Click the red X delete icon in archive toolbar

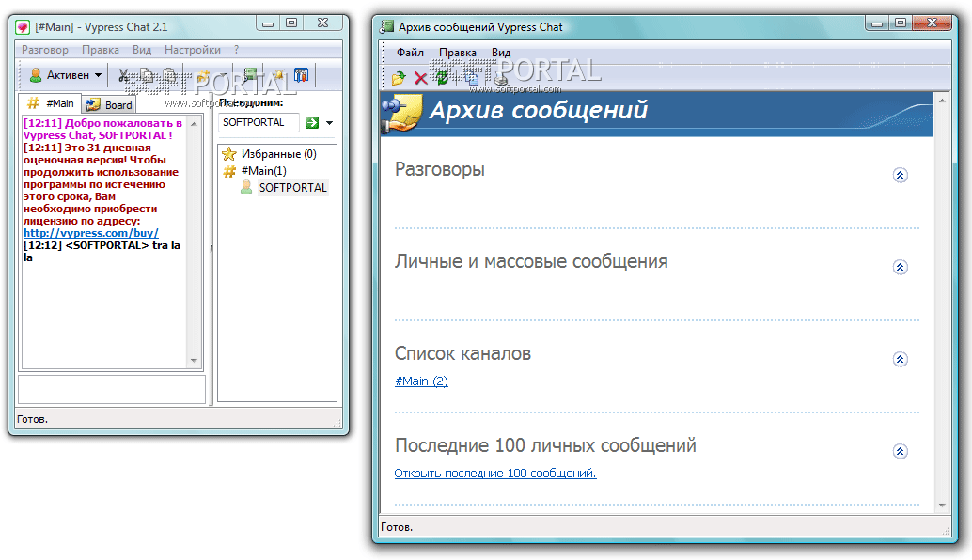tap(420, 78)
